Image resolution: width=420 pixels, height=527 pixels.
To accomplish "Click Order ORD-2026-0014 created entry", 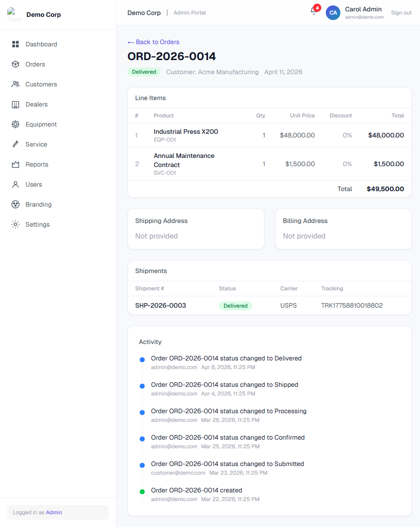I will tap(197, 491).
